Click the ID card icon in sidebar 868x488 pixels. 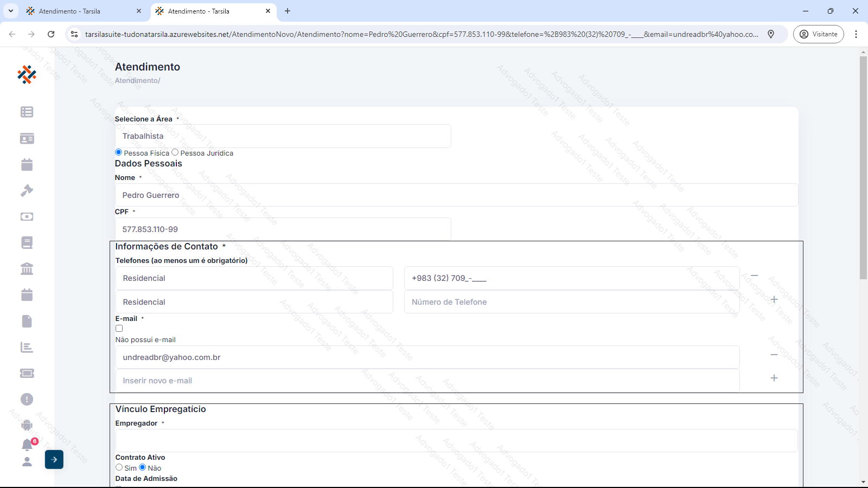pyautogui.click(x=27, y=138)
